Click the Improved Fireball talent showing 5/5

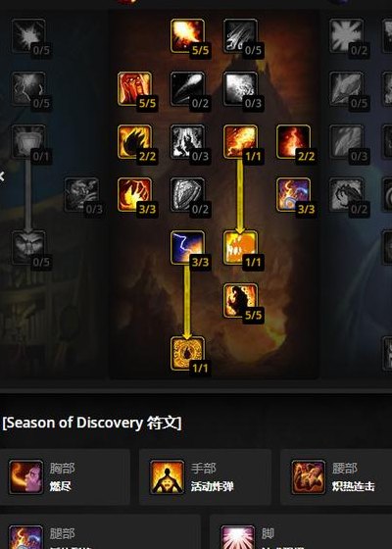187,35
